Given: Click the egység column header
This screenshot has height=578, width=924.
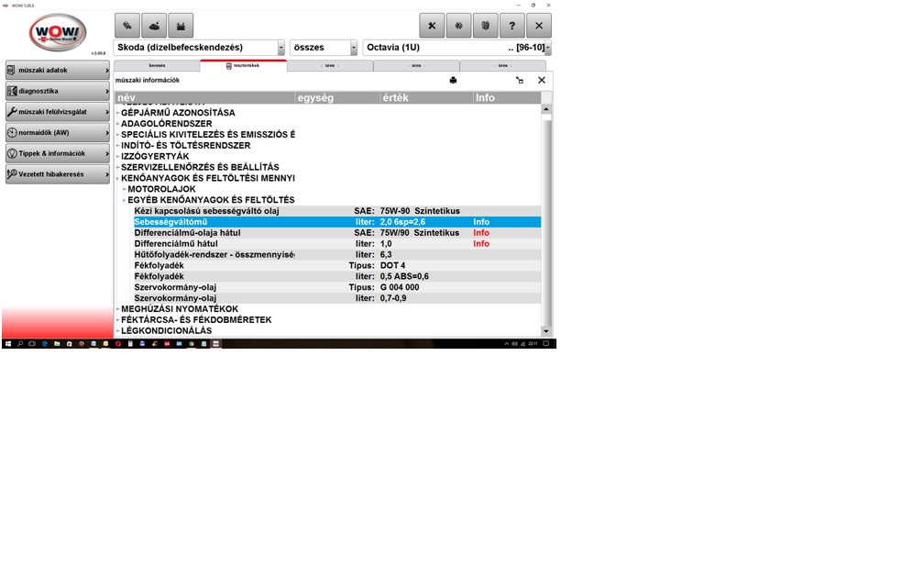Looking at the screenshot, I should coord(337,98).
